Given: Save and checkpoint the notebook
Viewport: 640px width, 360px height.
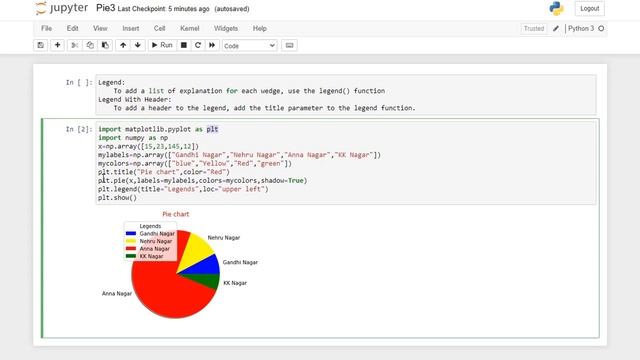Looking at the screenshot, I should click(x=40, y=45).
